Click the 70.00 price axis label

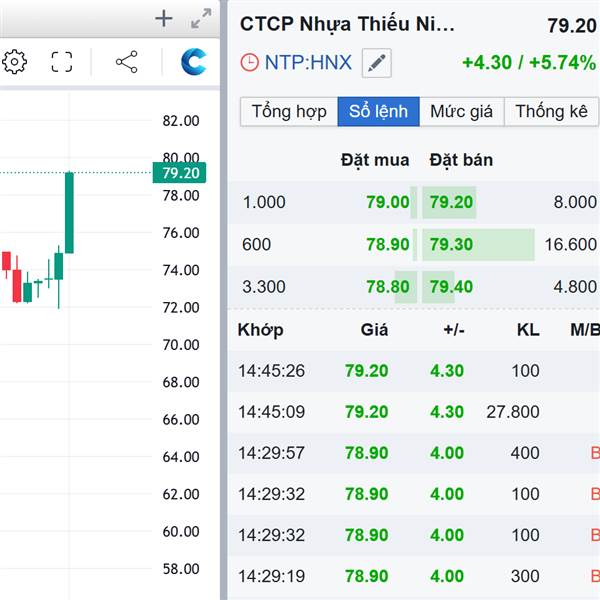181,345
